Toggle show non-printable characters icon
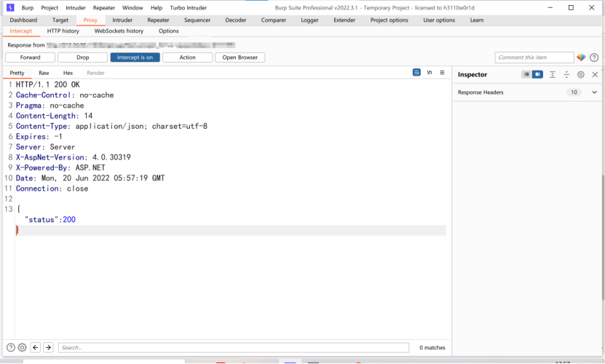This screenshot has height=364, width=605. pyautogui.click(x=430, y=72)
